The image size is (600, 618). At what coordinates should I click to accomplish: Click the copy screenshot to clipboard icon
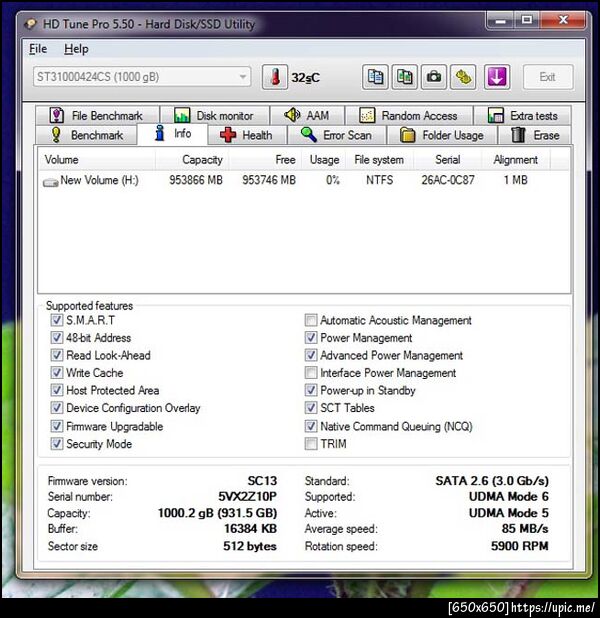click(404, 77)
